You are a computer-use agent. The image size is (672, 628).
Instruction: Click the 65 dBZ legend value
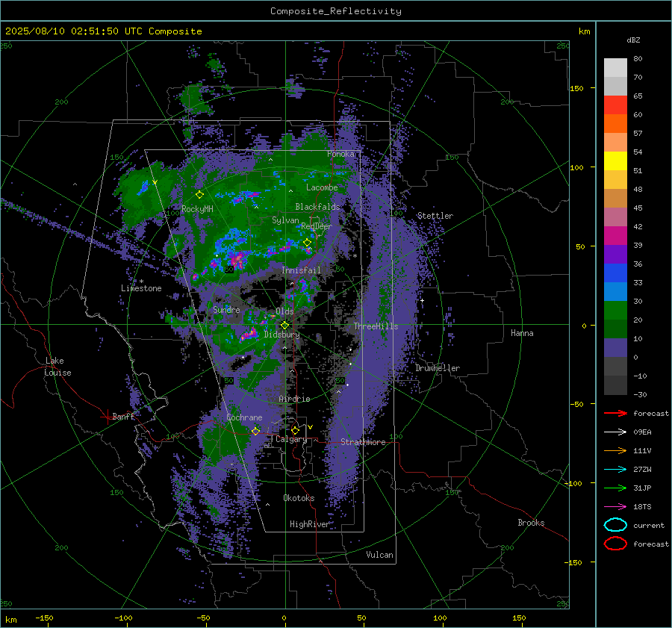pyautogui.click(x=638, y=96)
